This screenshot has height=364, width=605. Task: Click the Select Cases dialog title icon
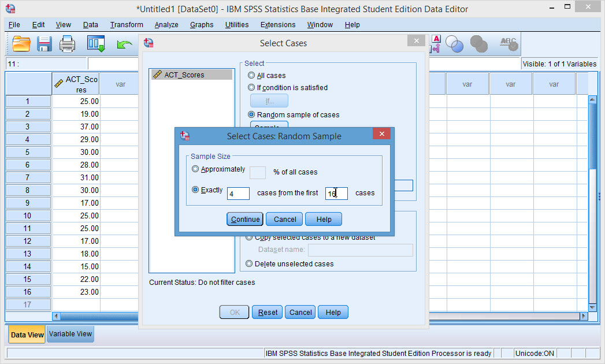tap(149, 43)
